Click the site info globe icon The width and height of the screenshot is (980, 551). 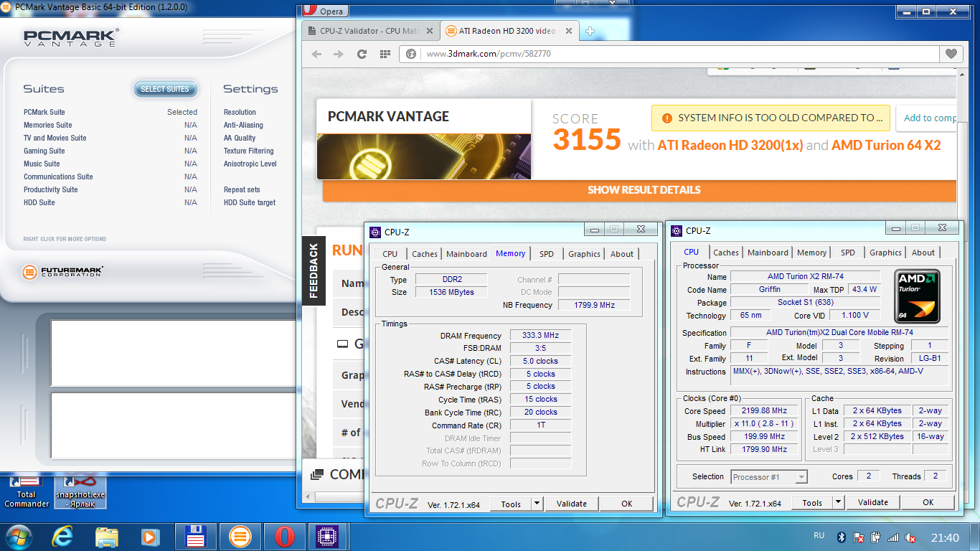tap(411, 54)
